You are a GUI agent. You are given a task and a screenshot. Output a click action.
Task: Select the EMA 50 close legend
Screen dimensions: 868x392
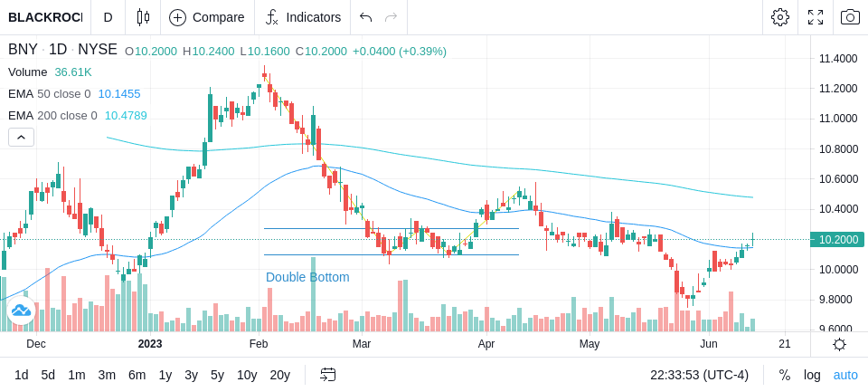click(x=49, y=94)
